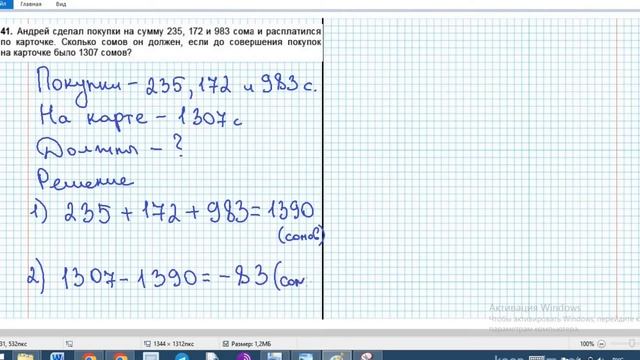Click the keyboard icon in system tray
The width and height of the screenshot is (640, 360).
click(536, 358)
